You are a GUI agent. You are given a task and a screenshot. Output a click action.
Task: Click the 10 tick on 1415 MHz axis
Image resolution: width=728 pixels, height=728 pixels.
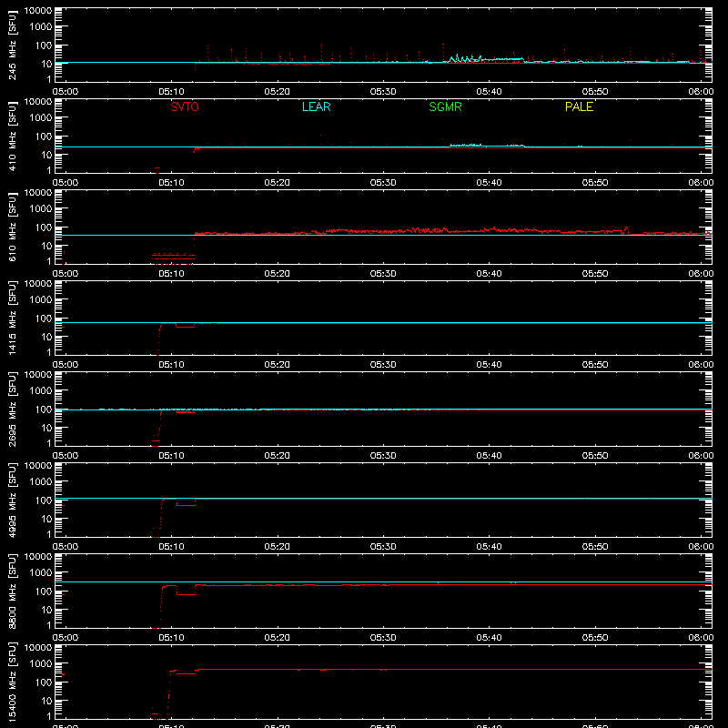(46, 337)
